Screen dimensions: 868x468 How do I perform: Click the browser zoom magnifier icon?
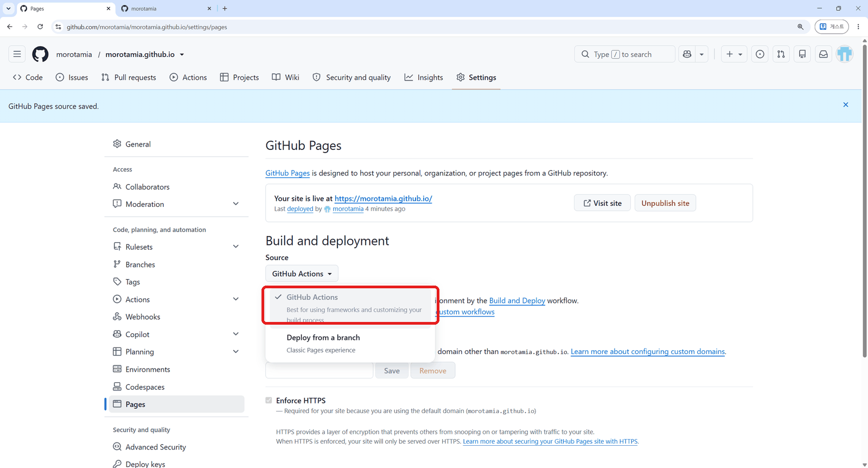coord(800,27)
